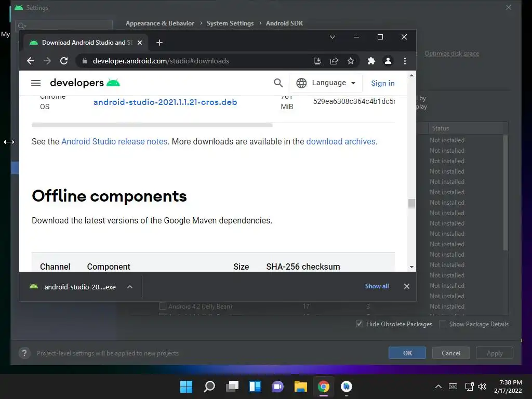Viewport: 532px width, 399px height.
Task: Open the Chrome profile avatar
Action: pyautogui.click(x=388, y=61)
